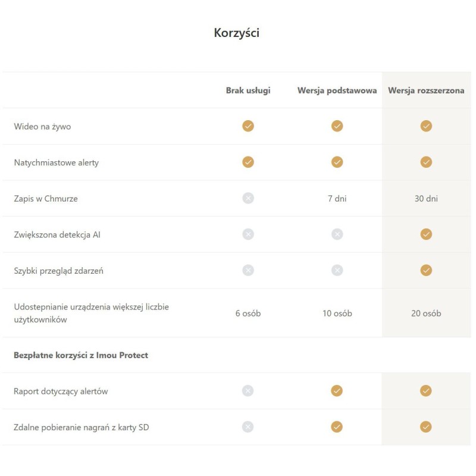Select the Wersja rozszerzona column header
Viewport: 476px width, 476px height.
tap(426, 90)
